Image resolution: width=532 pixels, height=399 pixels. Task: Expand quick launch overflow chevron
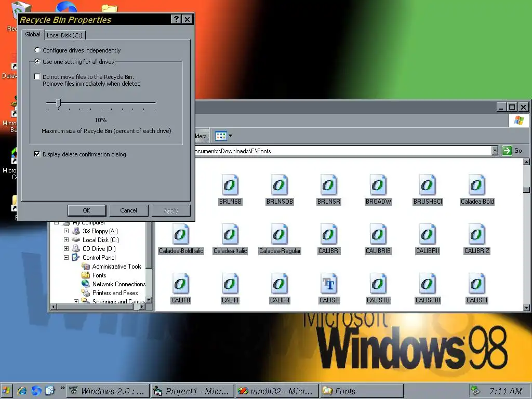point(62,388)
